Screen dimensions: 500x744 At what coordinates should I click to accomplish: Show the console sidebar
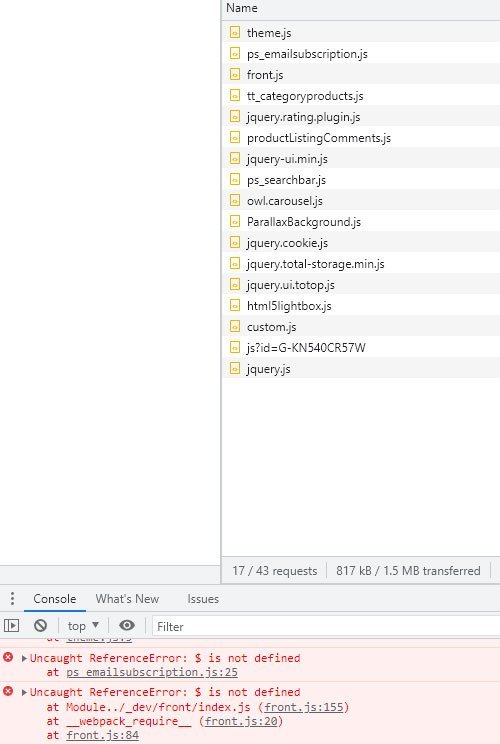click(x=11, y=626)
